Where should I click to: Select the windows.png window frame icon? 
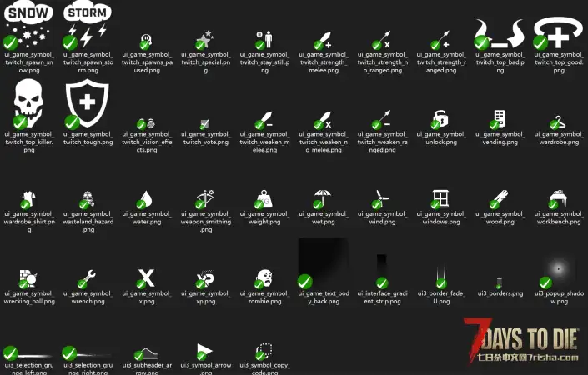coord(440,199)
